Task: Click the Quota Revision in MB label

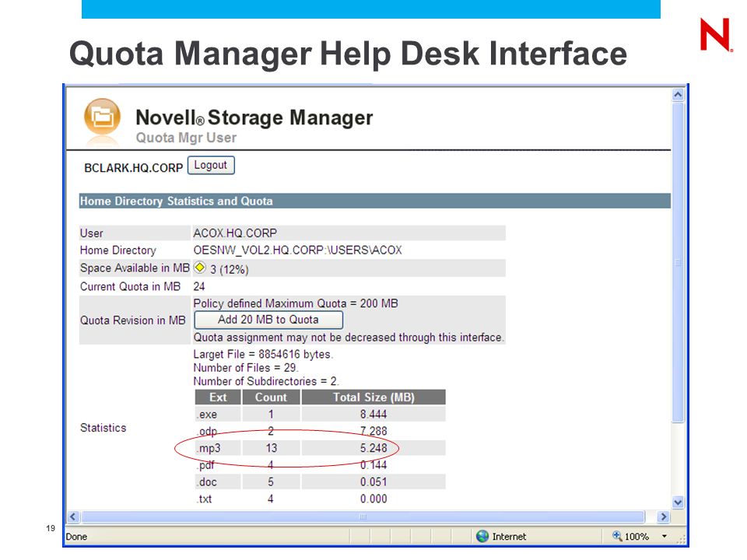Action: coord(133,320)
